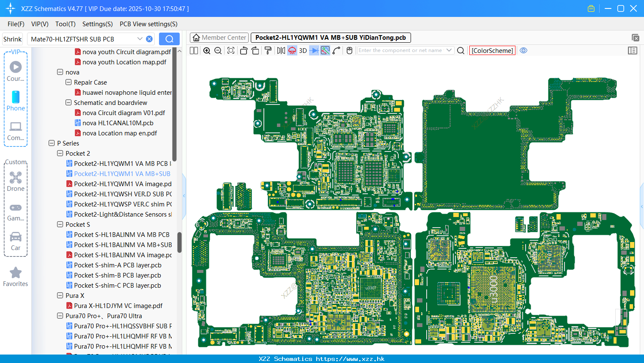Open Pocket2-Light&Distance Sensors file
Image resolution: width=644 pixels, height=363 pixels.
[x=119, y=214]
